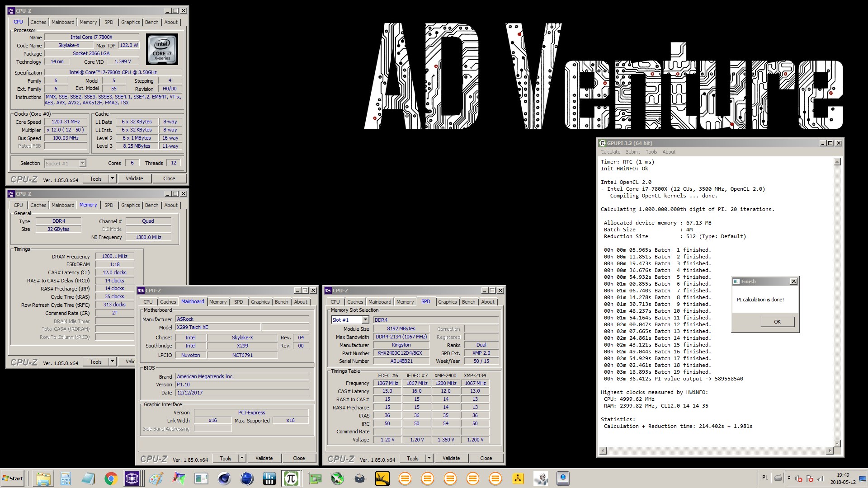Click the GPUPI vertical scrollbar up arrow

coord(837,162)
